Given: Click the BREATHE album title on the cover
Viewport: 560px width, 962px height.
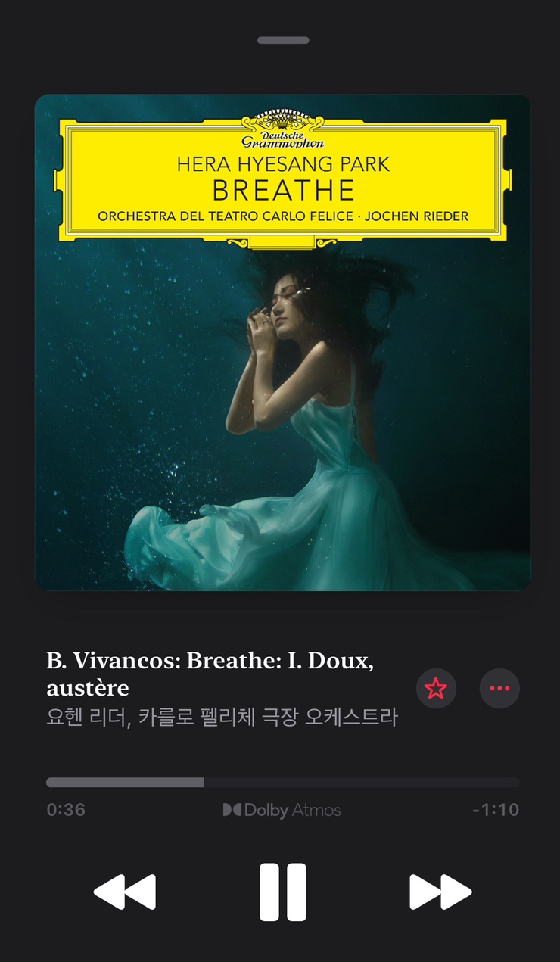Looking at the screenshot, I should tap(283, 189).
